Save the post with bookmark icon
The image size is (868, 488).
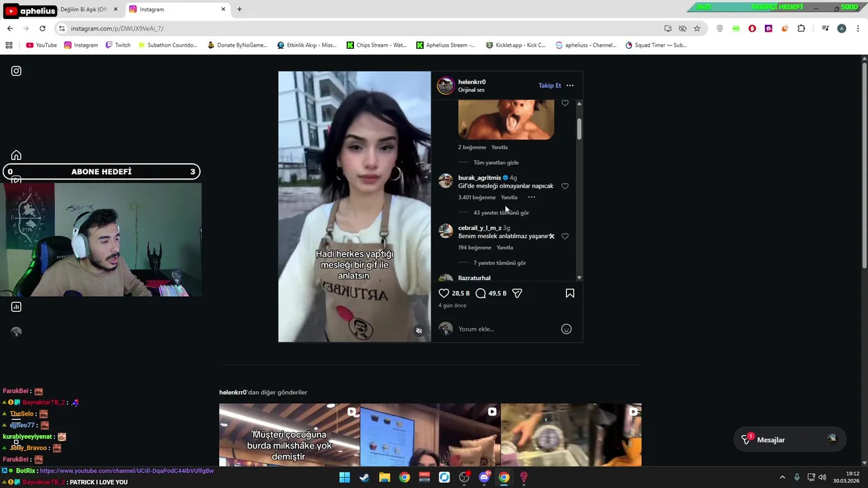570,293
